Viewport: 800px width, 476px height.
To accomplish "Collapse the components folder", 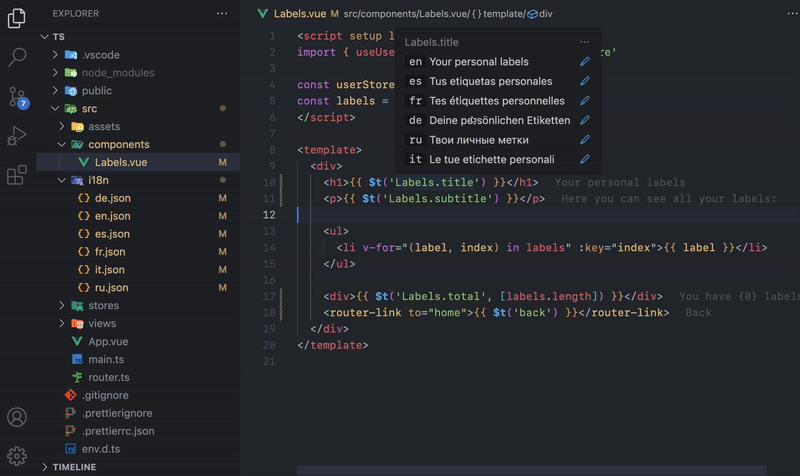I will [62, 144].
